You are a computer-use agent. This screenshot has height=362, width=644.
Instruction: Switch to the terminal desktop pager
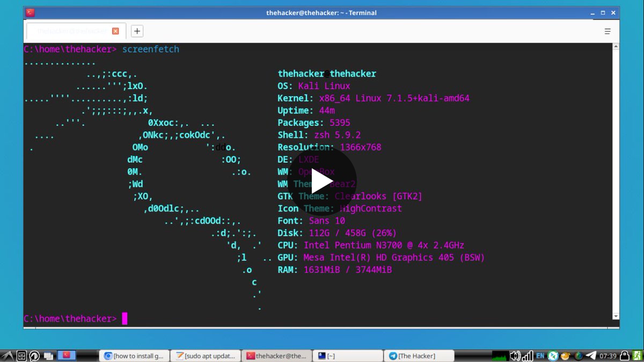(67, 356)
